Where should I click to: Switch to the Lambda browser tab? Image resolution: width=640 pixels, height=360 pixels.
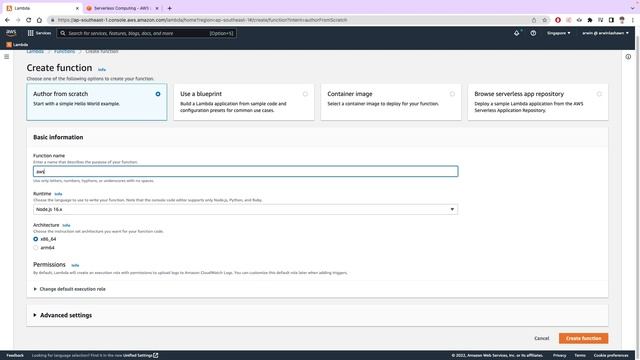pos(42,8)
